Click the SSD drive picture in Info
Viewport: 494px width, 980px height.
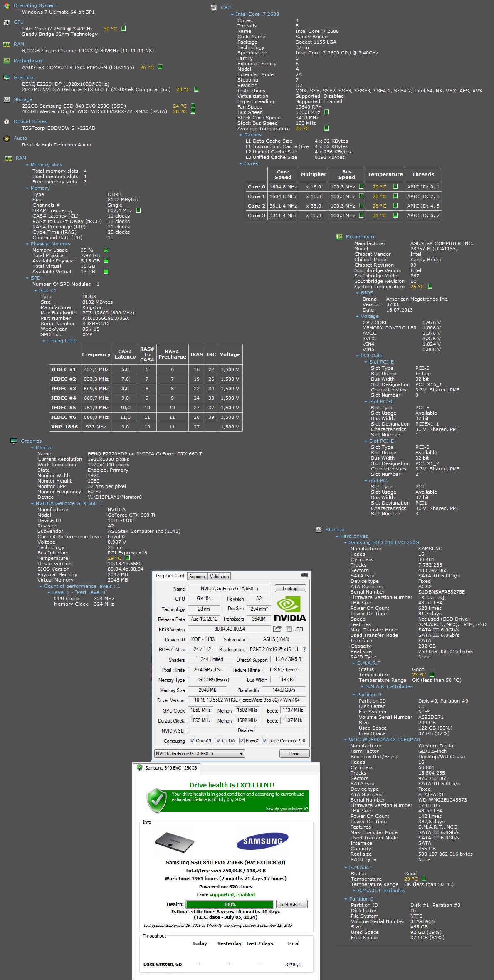point(174,841)
